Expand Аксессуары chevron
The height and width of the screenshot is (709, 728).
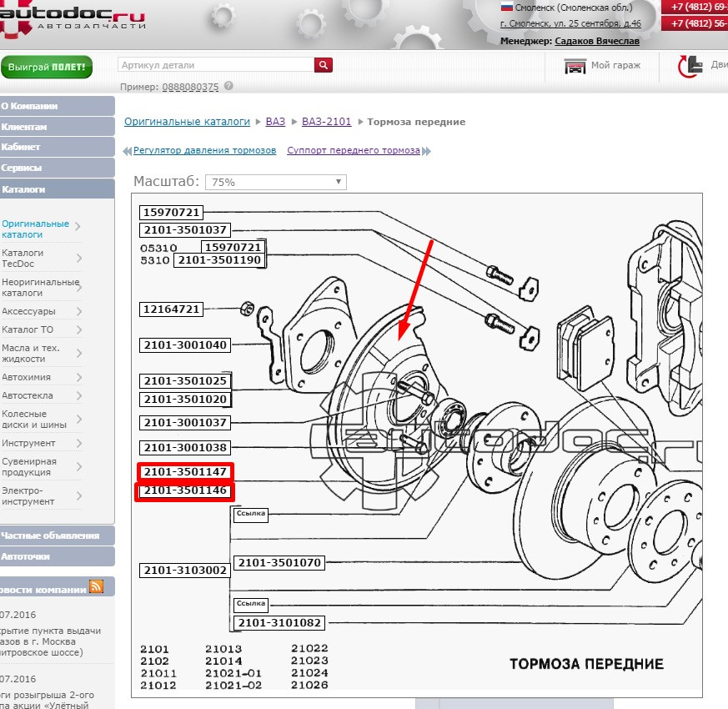pyautogui.click(x=79, y=312)
